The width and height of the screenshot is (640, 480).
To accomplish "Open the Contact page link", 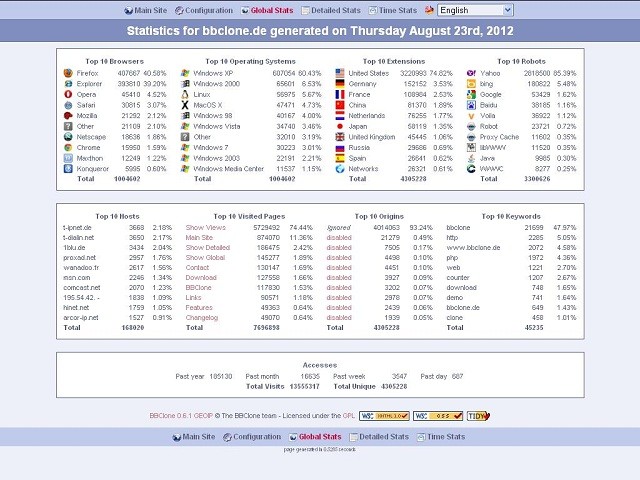I will point(197,267).
